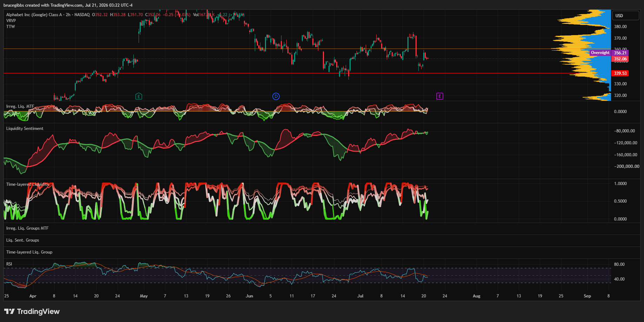Click the Sep label on the time axis
The image size is (644, 322).
[587, 296]
